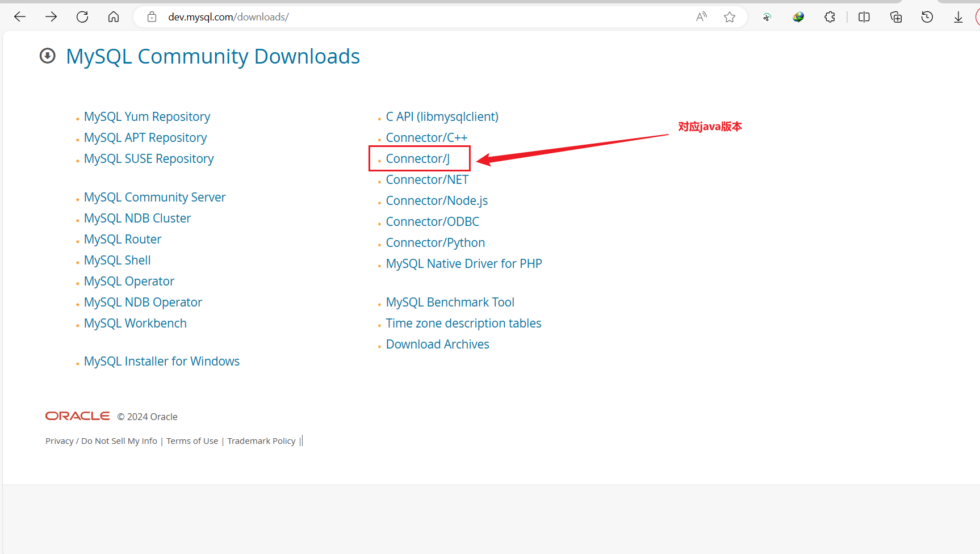Open the Downloads panel

point(958,17)
